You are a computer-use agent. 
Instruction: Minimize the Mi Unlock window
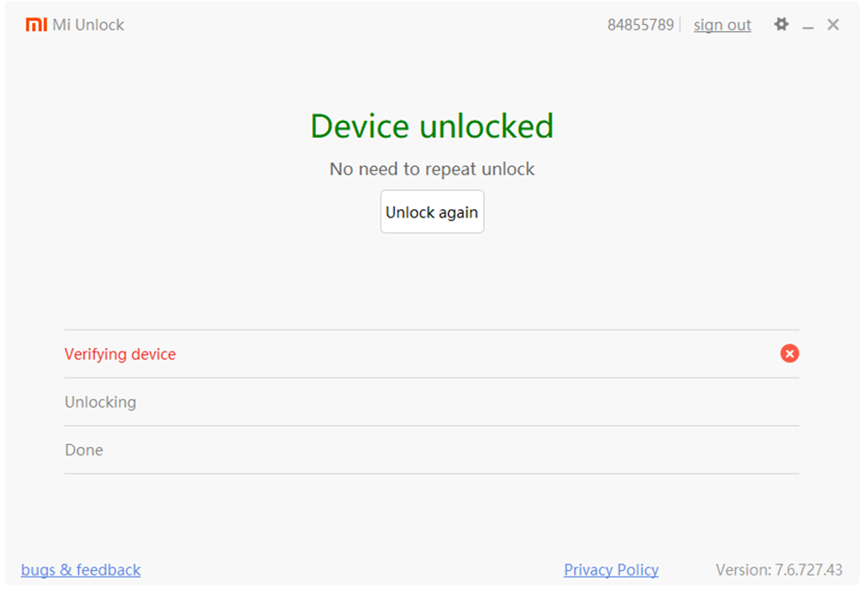(x=808, y=26)
